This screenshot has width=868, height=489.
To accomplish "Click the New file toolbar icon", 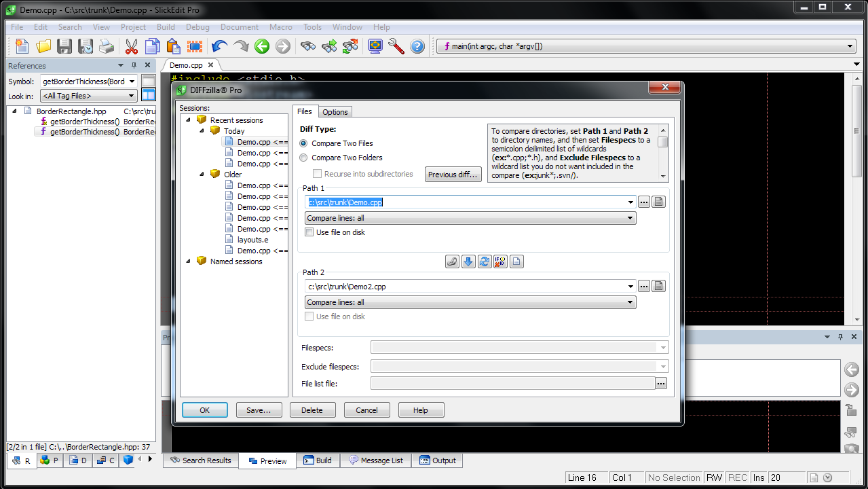I will [22, 46].
